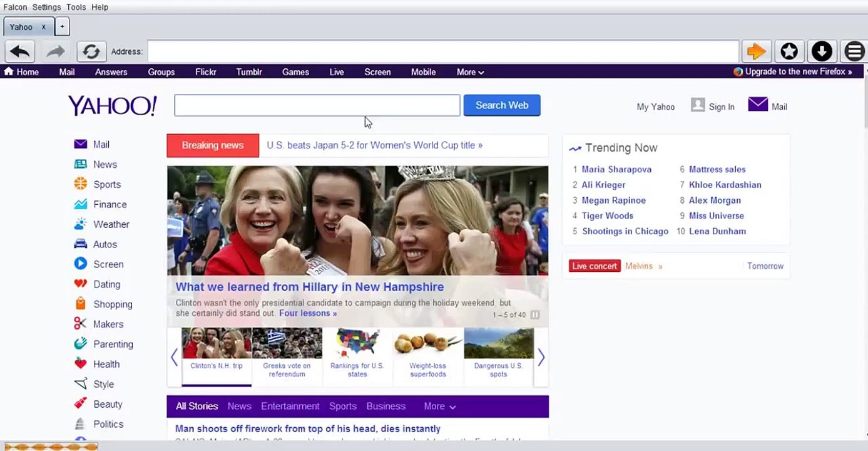Viewport: 868px width, 451px height.
Task: Open a new tab with the plus button
Action: pyautogui.click(x=62, y=26)
